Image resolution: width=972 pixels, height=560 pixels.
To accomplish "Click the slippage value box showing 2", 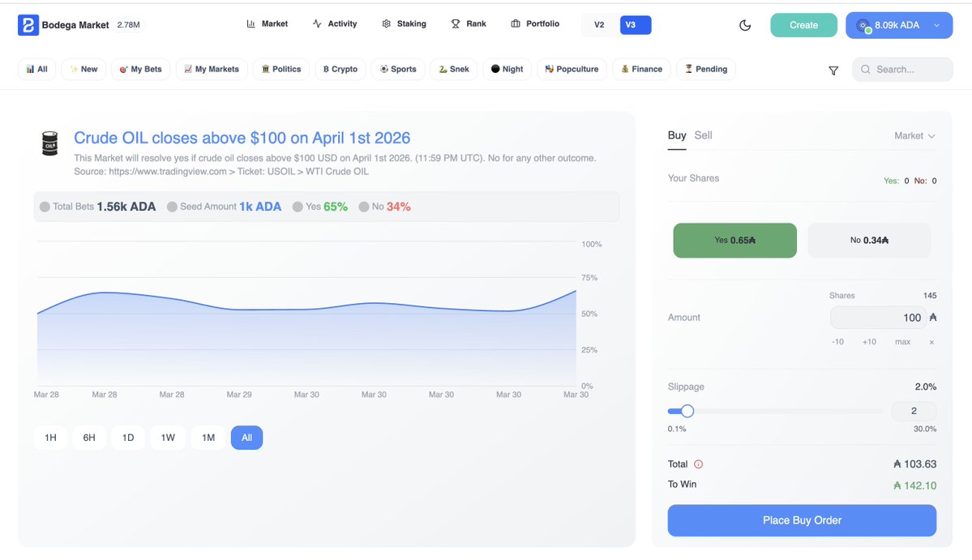I will click(x=914, y=412).
